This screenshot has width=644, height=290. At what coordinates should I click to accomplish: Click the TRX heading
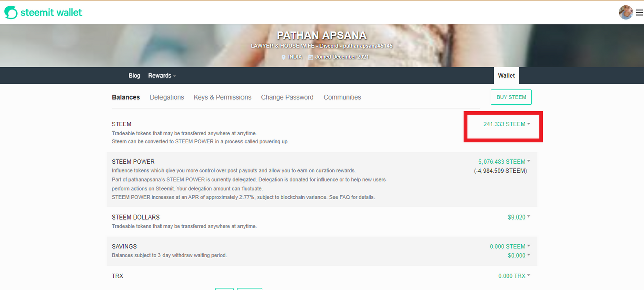(x=117, y=276)
